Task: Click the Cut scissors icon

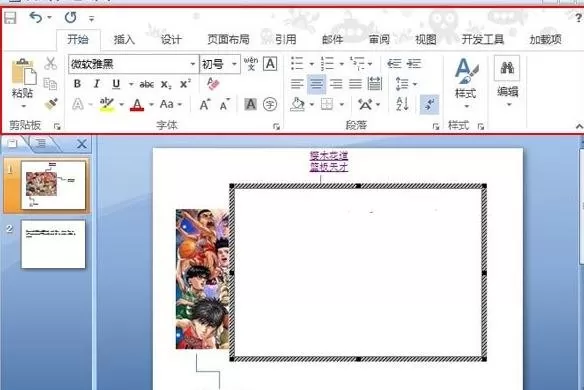Action: [x=50, y=64]
